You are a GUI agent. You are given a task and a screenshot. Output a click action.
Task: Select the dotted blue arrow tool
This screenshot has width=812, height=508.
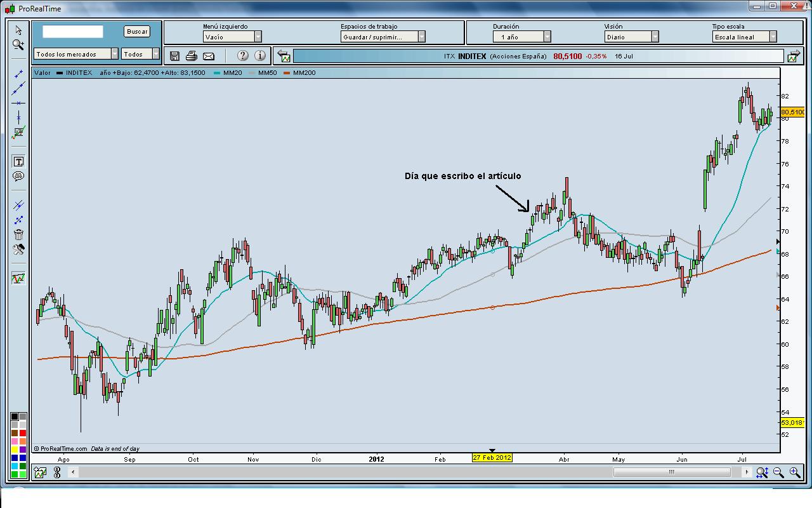click(x=18, y=220)
